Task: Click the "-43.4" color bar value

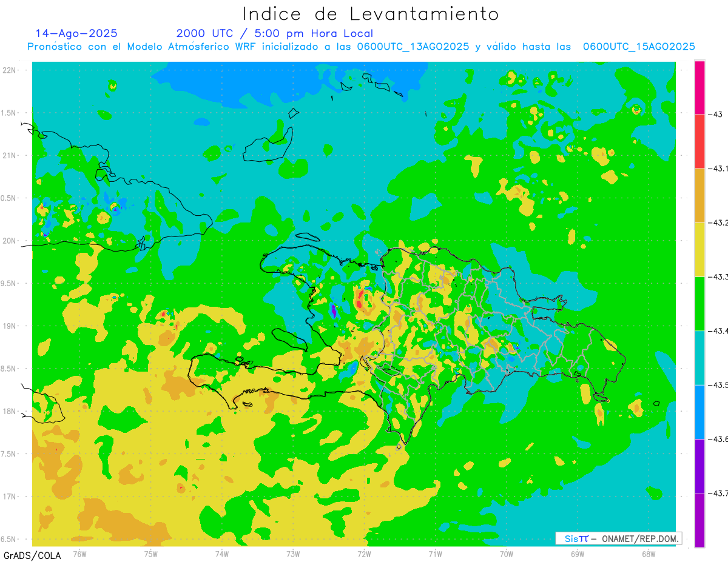Action: click(x=718, y=331)
